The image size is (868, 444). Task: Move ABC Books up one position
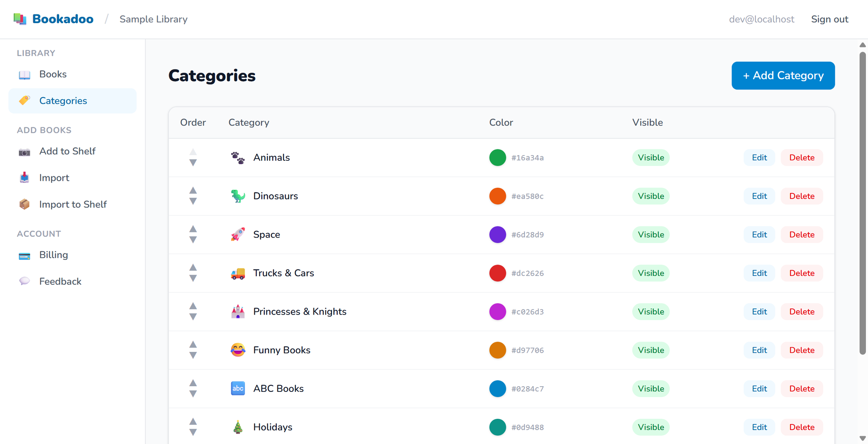[193, 383]
